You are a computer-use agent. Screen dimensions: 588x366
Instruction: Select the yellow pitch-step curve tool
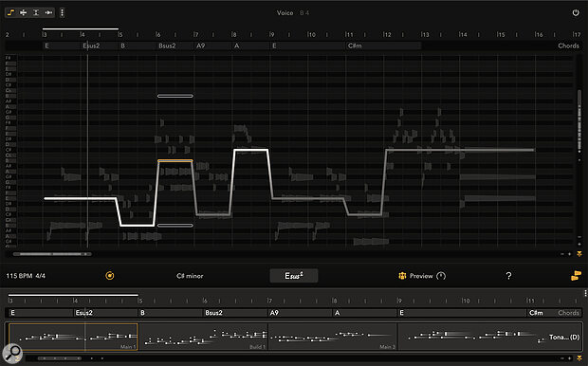10,12
